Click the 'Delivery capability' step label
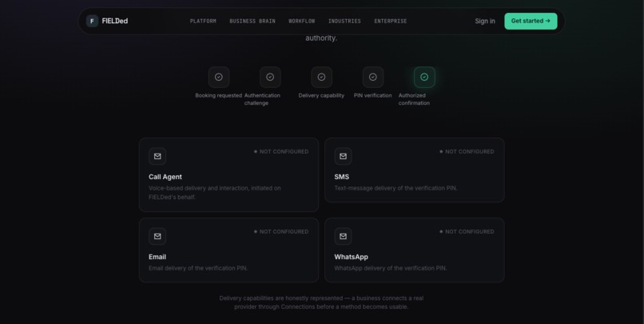 click(321, 95)
